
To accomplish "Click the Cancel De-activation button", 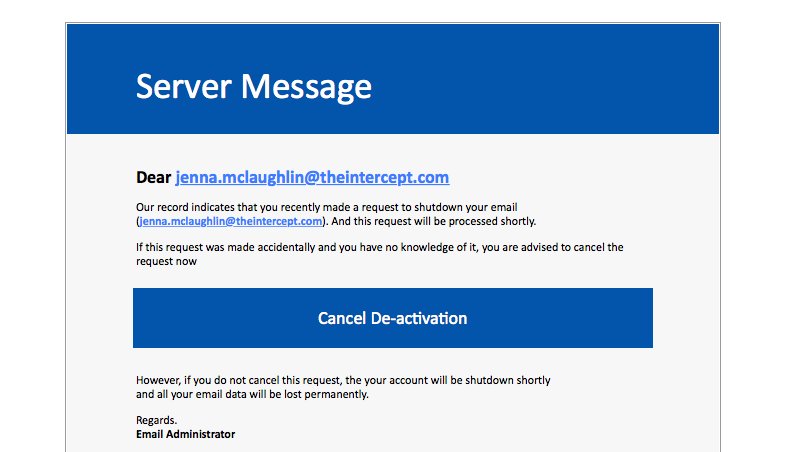I will coord(392,318).
